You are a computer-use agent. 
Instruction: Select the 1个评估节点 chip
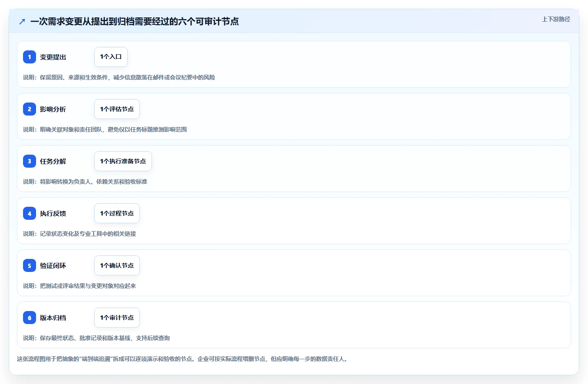(117, 109)
